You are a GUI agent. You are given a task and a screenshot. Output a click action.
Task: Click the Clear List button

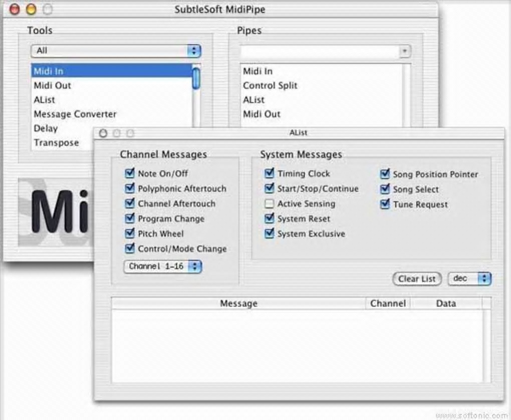[x=417, y=279]
